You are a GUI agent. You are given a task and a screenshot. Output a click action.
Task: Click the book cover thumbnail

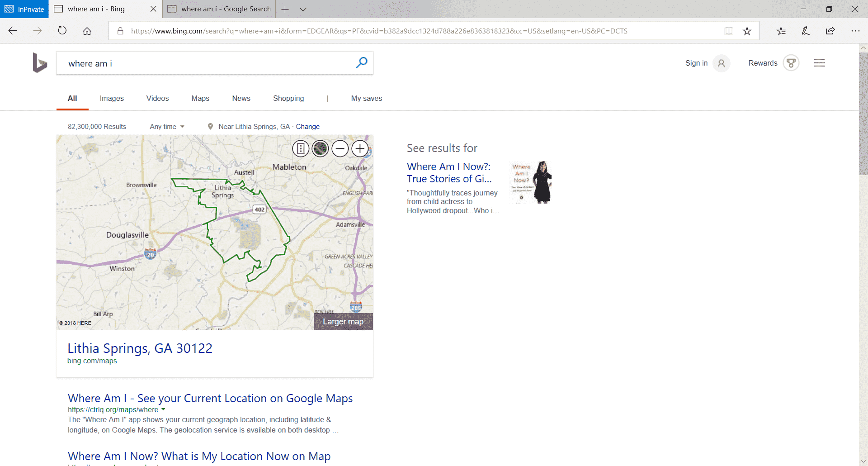pos(531,182)
